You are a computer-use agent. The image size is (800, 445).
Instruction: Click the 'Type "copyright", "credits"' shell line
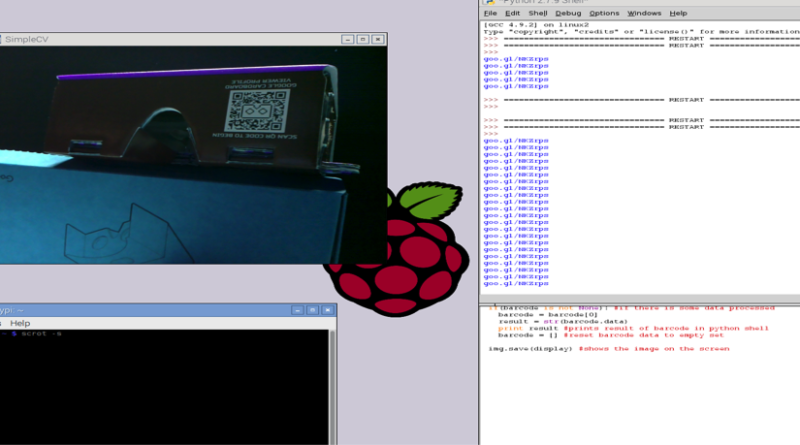pos(642,32)
